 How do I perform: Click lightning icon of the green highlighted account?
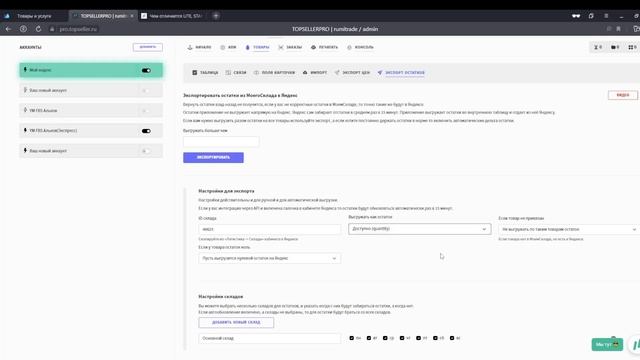click(x=25, y=70)
